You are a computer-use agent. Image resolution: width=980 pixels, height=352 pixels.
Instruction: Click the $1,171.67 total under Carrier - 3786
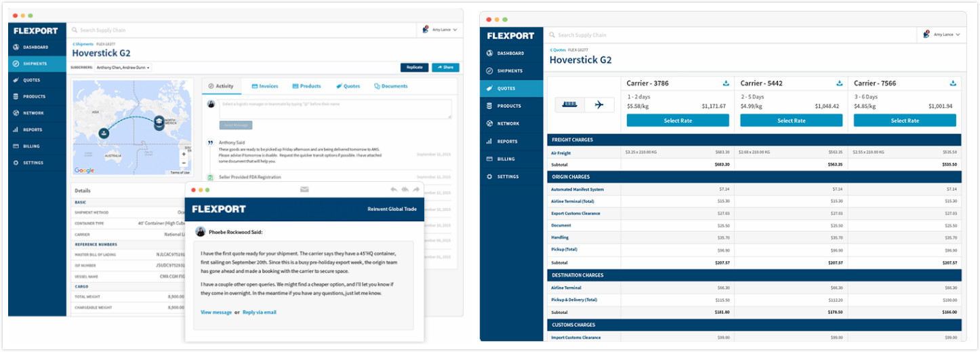pos(714,106)
